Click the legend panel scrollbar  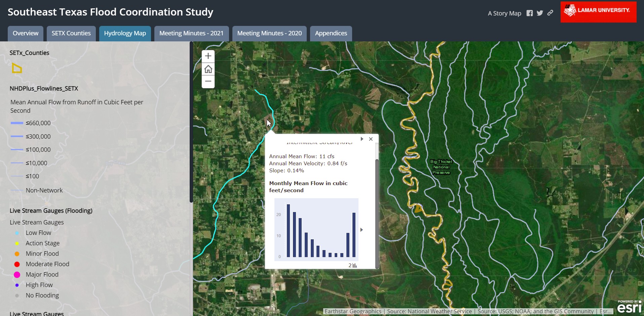[x=191, y=122]
